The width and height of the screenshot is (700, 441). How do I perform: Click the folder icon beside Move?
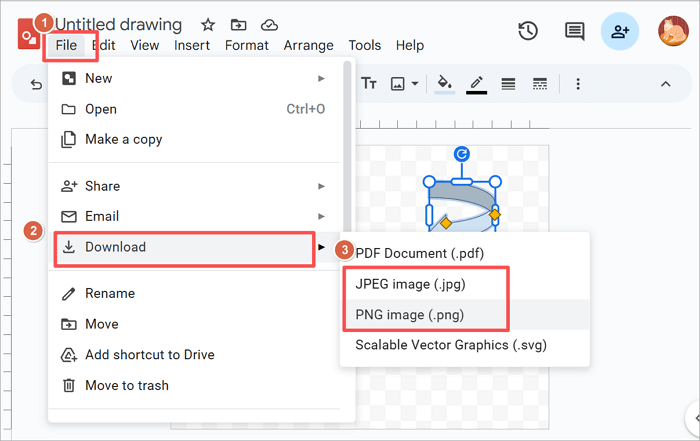pyautogui.click(x=69, y=324)
